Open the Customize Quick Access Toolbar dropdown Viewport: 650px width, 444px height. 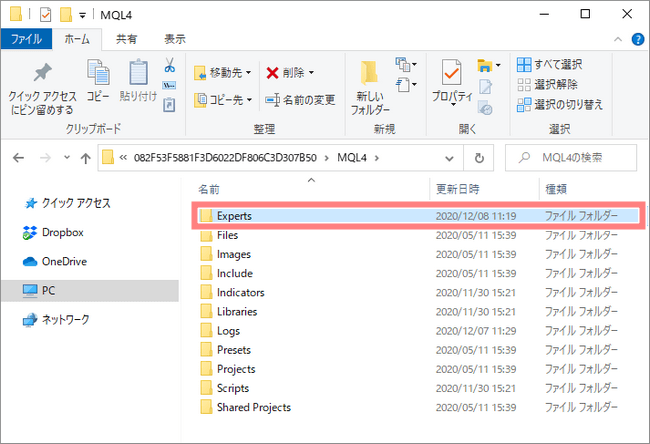(82, 15)
